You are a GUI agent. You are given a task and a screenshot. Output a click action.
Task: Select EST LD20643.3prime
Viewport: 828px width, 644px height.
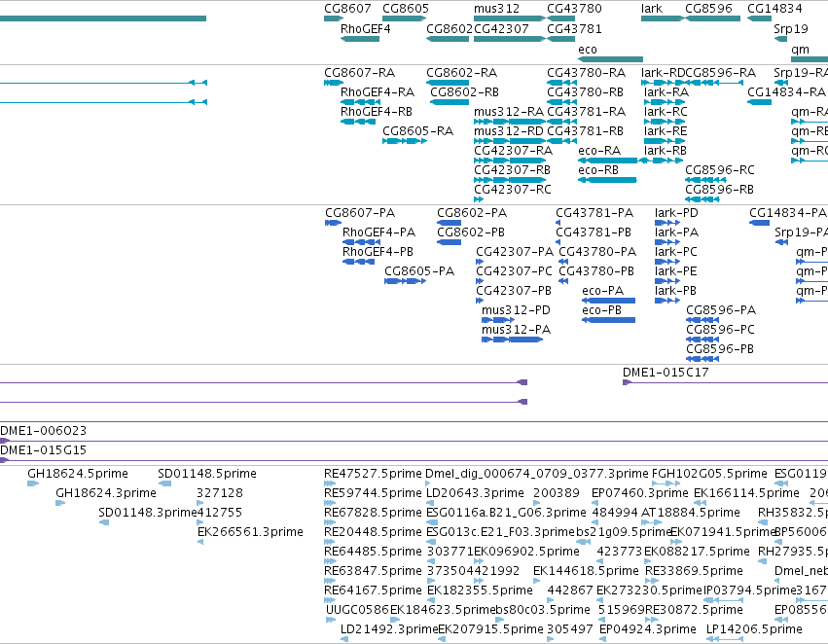coord(475,493)
